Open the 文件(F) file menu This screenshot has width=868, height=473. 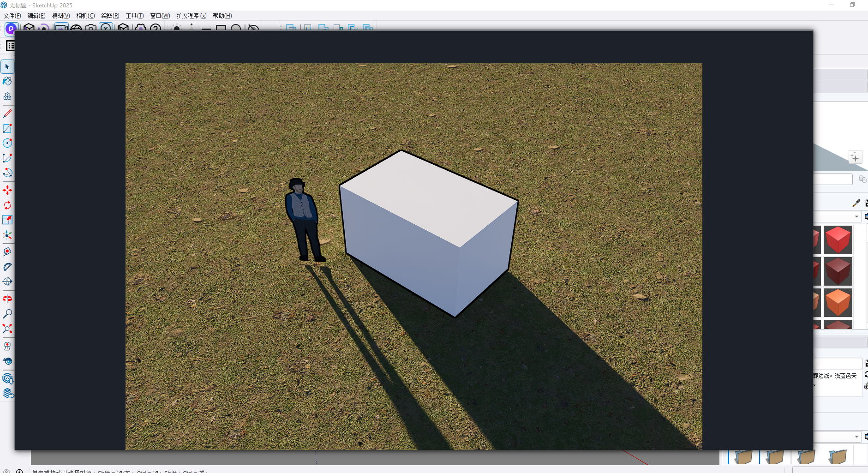click(x=12, y=16)
